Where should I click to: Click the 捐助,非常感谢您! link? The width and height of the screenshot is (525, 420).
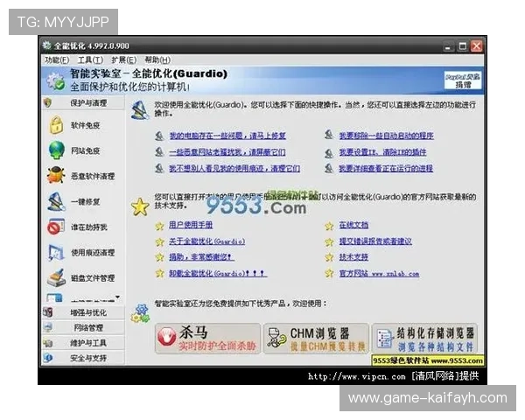[201, 257]
